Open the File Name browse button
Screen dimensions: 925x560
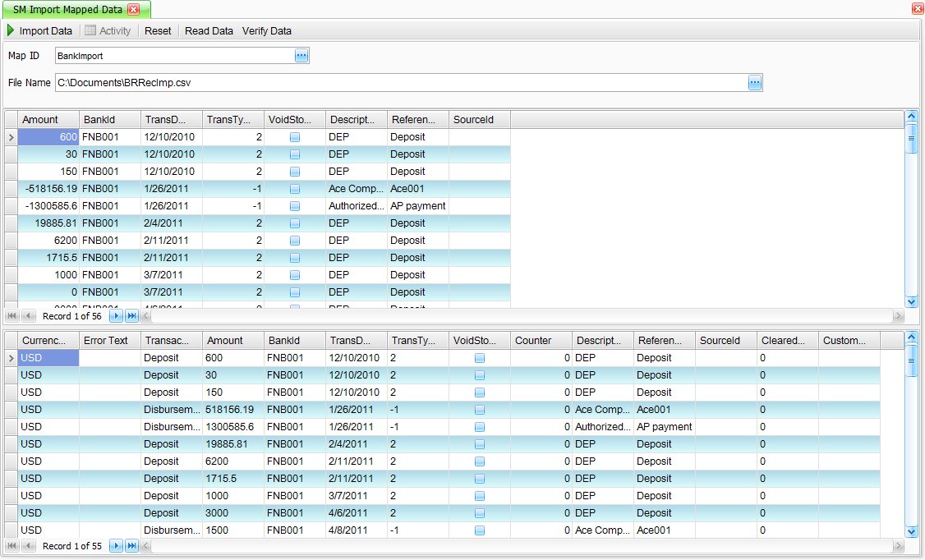point(755,83)
